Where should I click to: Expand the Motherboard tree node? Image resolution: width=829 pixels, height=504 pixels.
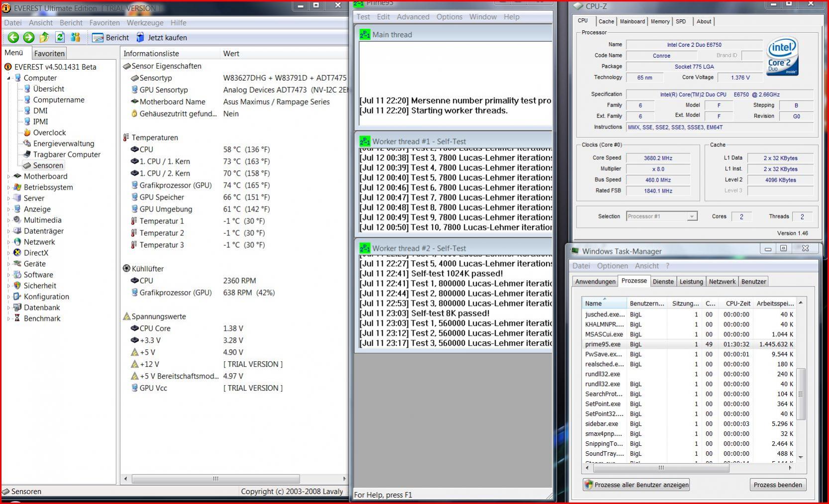[x=8, y=176]
